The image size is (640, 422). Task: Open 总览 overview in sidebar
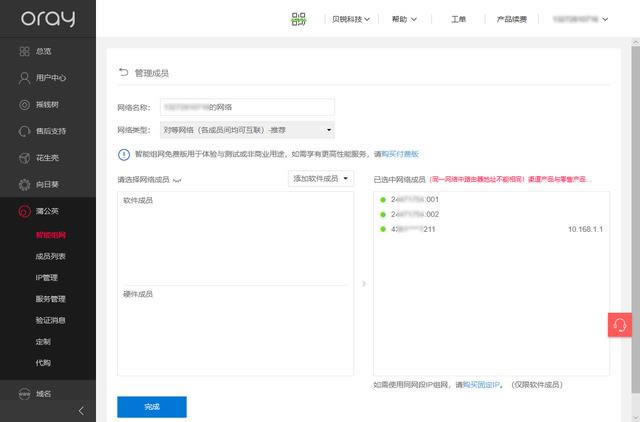[43, 50]
